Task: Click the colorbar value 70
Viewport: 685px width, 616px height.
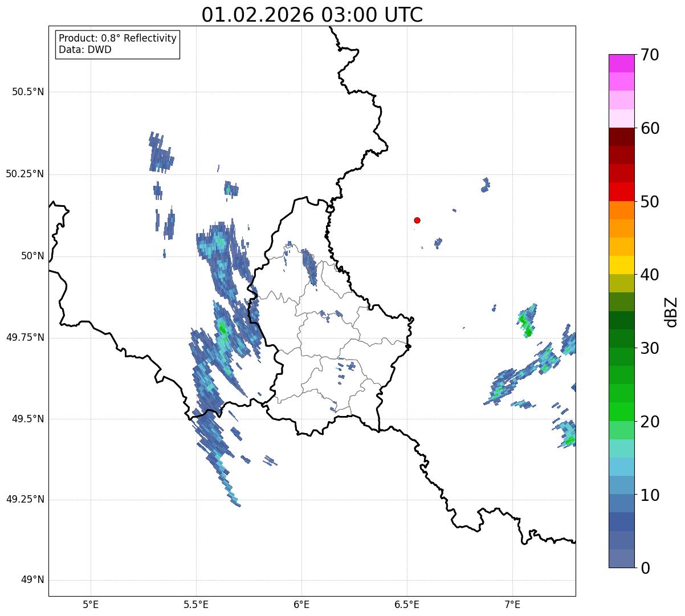Action: click(x=650, y=55)
